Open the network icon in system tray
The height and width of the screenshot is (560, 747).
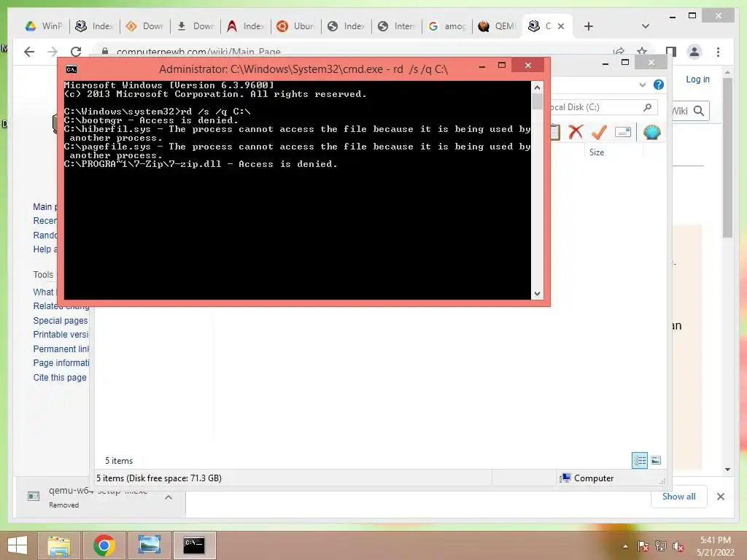pos(661,546)
